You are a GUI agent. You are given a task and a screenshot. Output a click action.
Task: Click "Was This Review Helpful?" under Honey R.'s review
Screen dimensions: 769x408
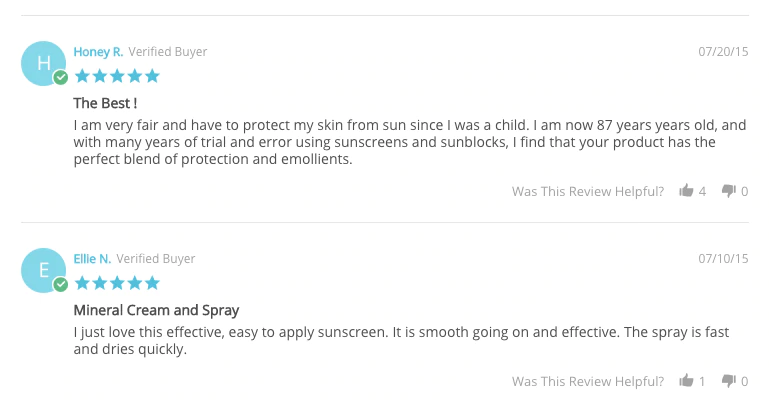(x=588, y=192)
